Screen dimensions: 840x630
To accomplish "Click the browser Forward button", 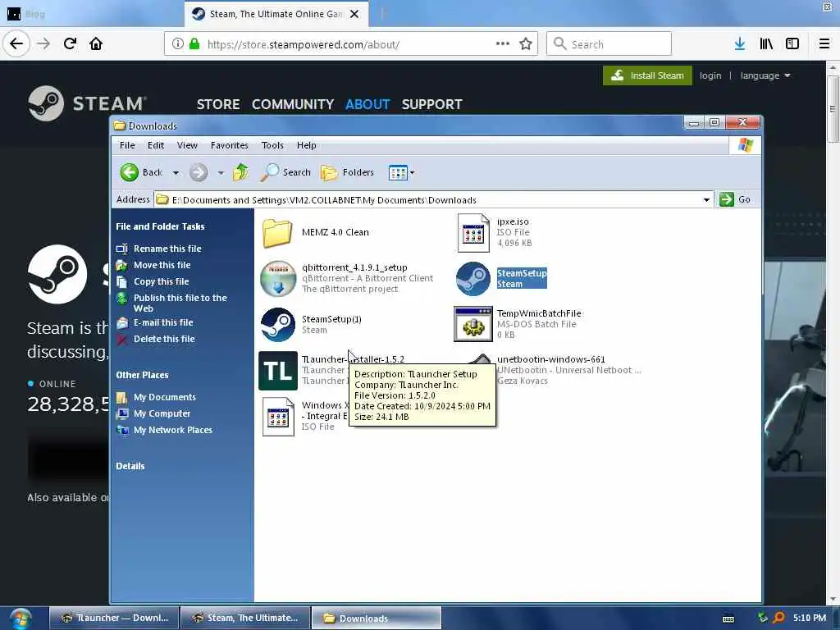I will pos(43,43).
